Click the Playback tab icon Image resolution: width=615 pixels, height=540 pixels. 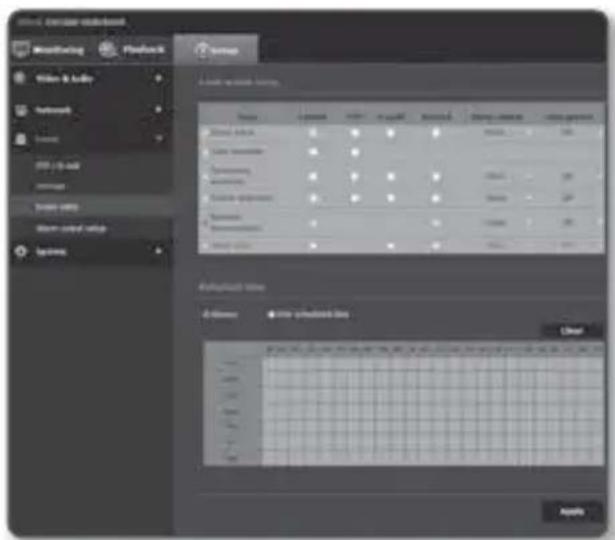click(x=107, y=49)
